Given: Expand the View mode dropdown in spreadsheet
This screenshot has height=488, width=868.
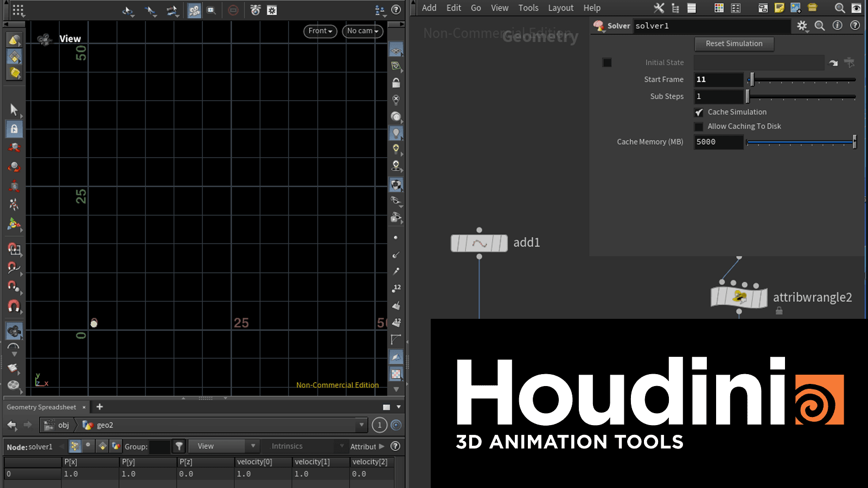Looking at the screenshot, I should coord(224,446).
